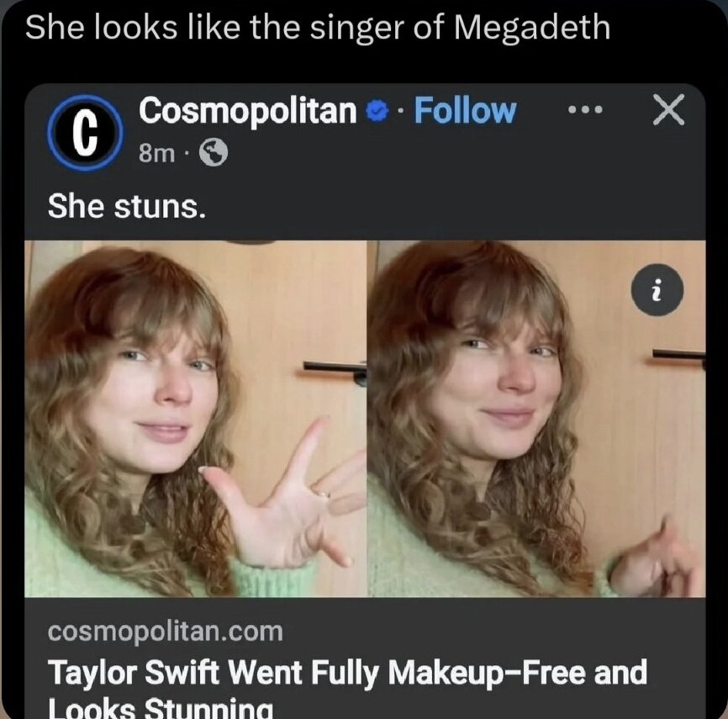Click the blue verified badge

[x=379, y=111]
